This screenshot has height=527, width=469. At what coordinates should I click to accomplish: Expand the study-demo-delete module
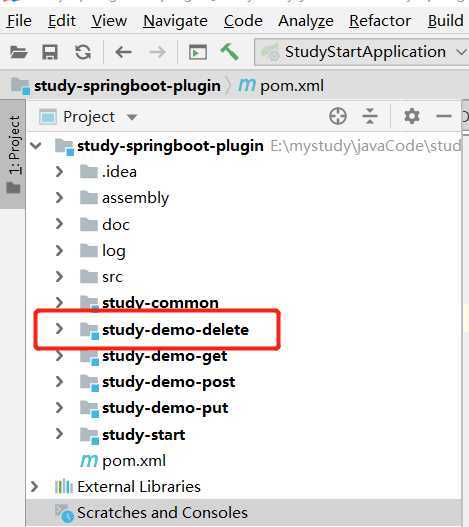coord(59,329)
